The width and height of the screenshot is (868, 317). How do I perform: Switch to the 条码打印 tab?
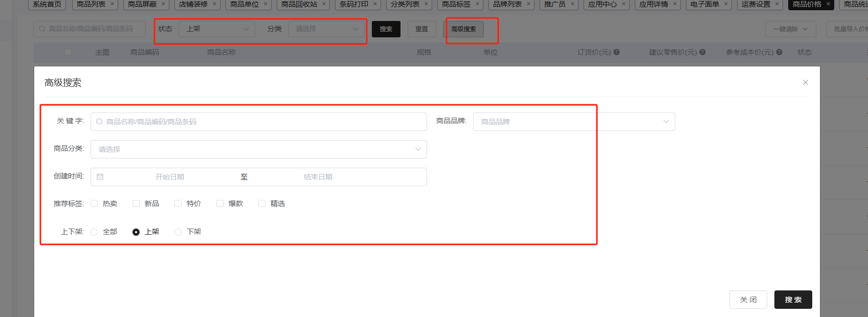click(353, 4)
